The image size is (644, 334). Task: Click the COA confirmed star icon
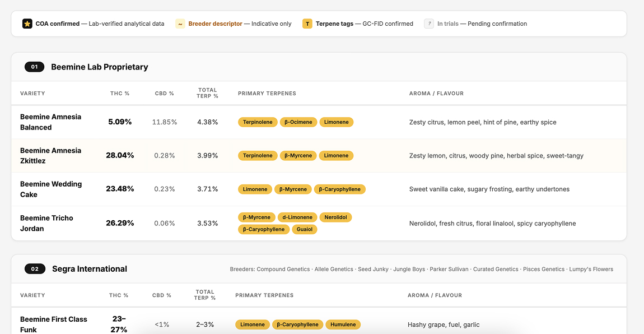coord(27,24)
